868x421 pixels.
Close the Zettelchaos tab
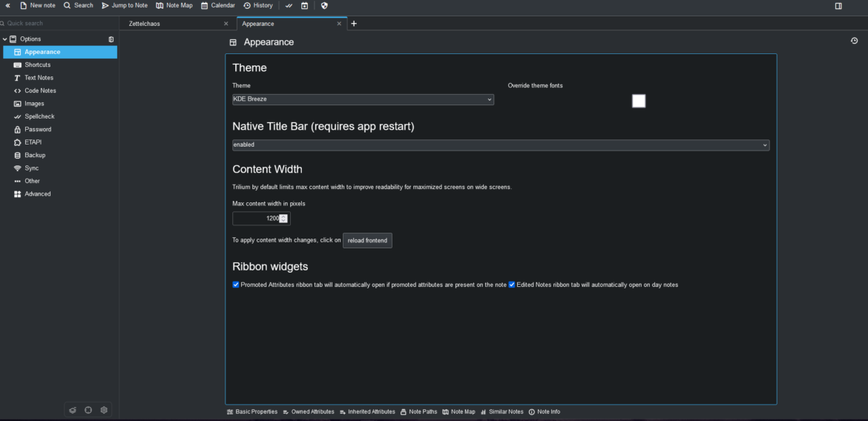226,24
